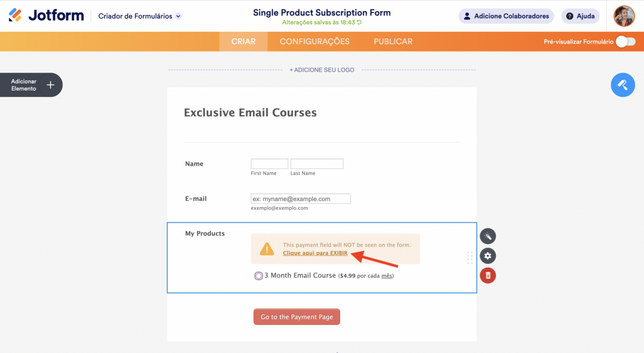
Task: Delete the My Products field
Action: (x=488, y=275)
